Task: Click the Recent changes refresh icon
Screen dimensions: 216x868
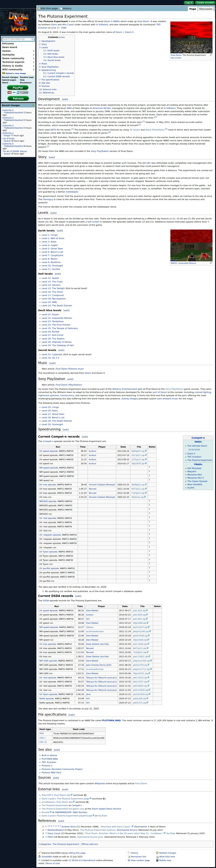Action: click(x=33, y=106)
